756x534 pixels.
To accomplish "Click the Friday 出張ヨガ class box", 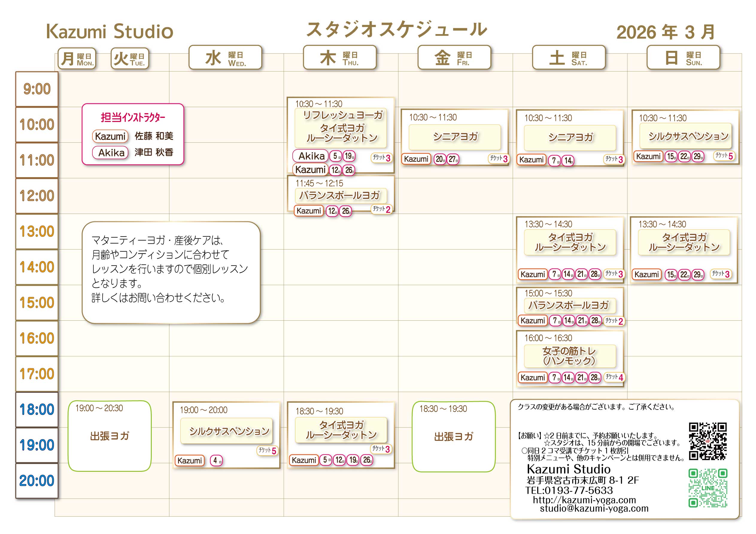I will pos(453,436).
